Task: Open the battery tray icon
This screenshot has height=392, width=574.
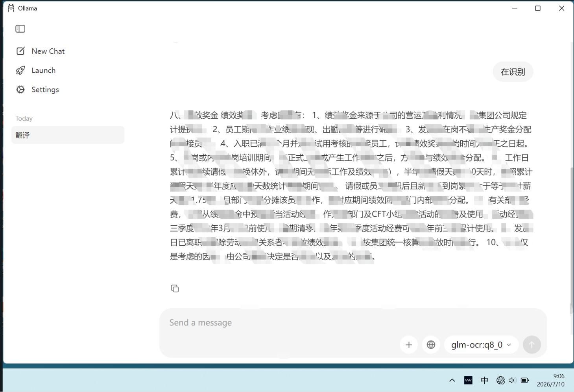Action: coord(525,380)
